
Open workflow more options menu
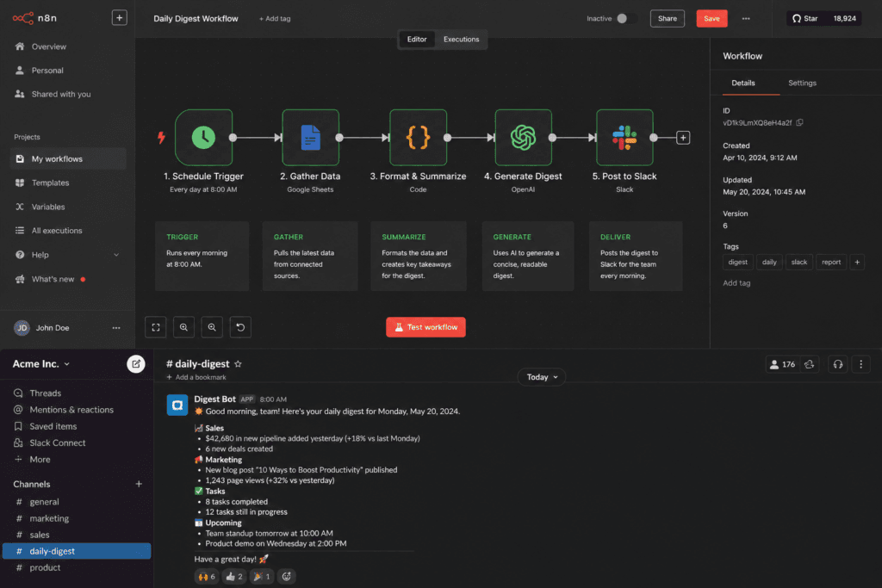tap(746, 19)
